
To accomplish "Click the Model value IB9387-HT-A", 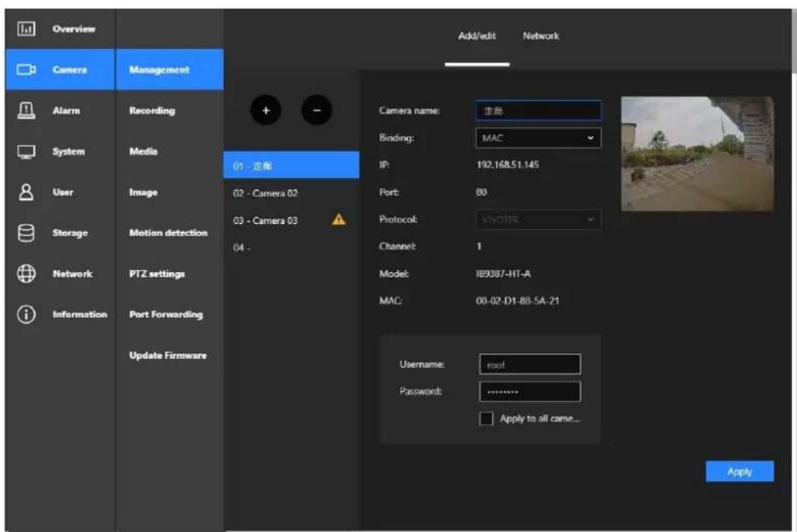I will (503, 274).
